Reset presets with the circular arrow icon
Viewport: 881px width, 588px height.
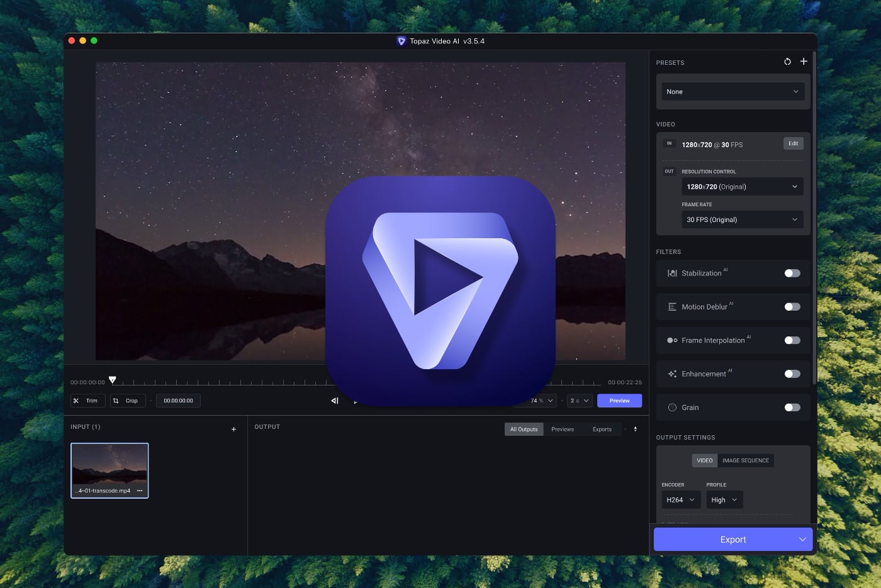787,62
